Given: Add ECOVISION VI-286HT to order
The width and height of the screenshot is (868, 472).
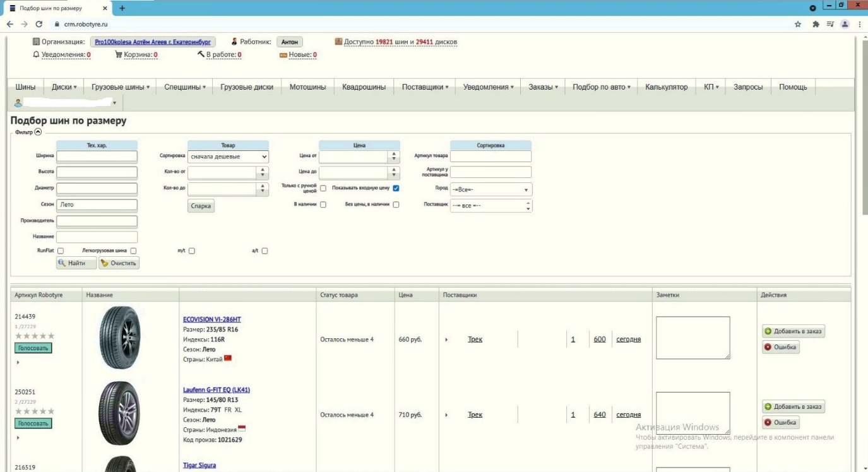Looking at the screenshot, I should (794, 331).
